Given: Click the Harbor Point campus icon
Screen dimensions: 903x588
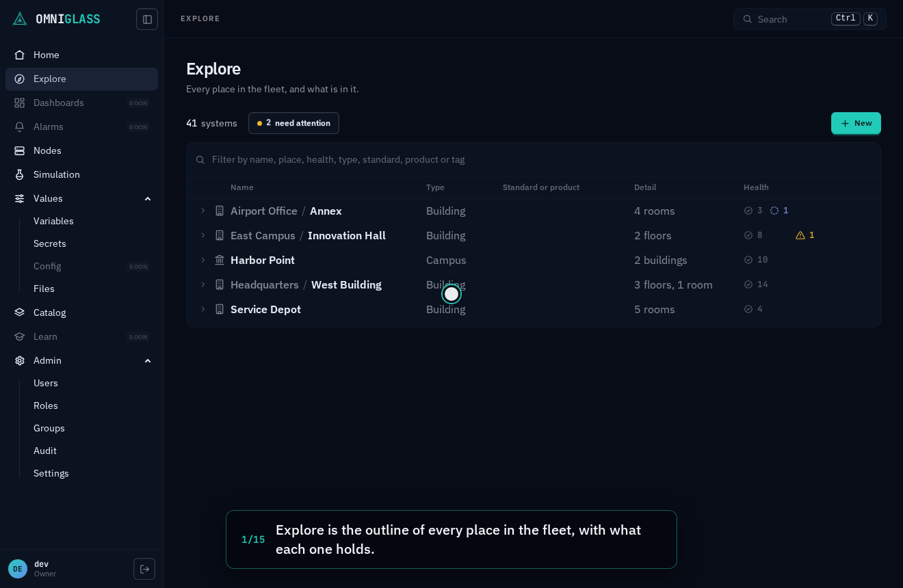Looking at the screenshot, I should click(x=220, y=260).
